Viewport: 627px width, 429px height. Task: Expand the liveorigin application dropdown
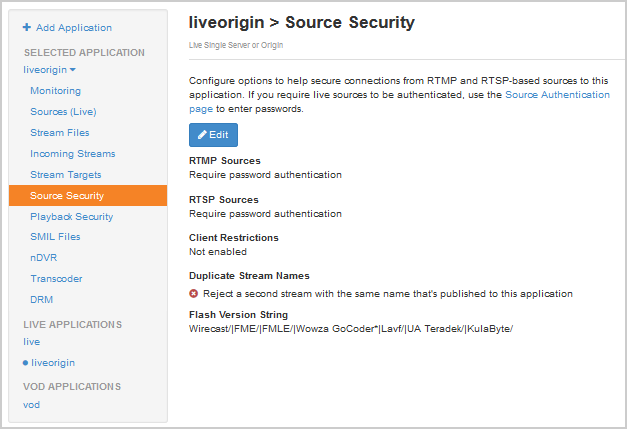tap(50, 69)
